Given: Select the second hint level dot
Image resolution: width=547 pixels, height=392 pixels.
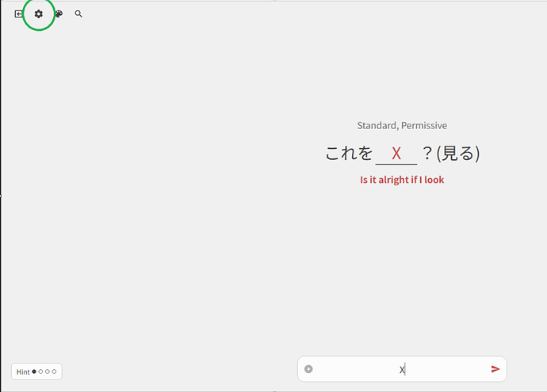Looking at the screenshot, I should 41,371.
